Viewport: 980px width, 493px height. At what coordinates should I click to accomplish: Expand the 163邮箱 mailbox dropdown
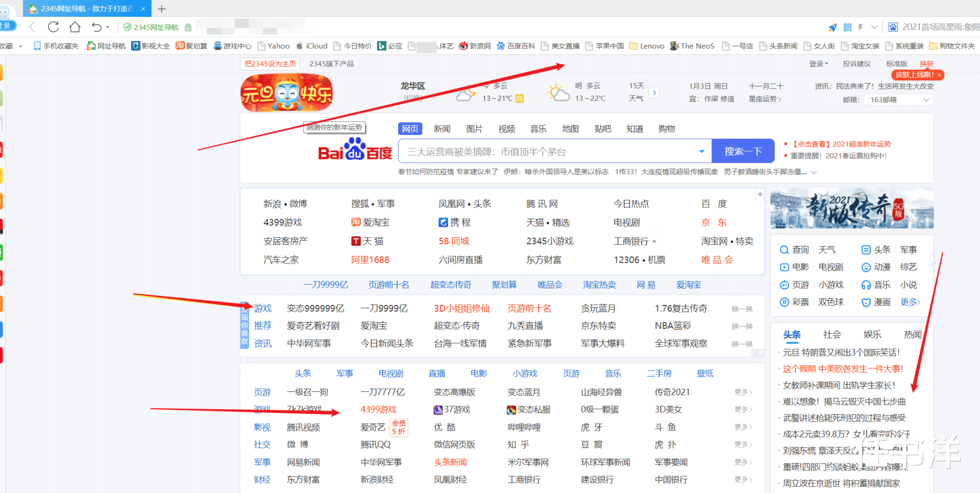[x=924, y=100]
